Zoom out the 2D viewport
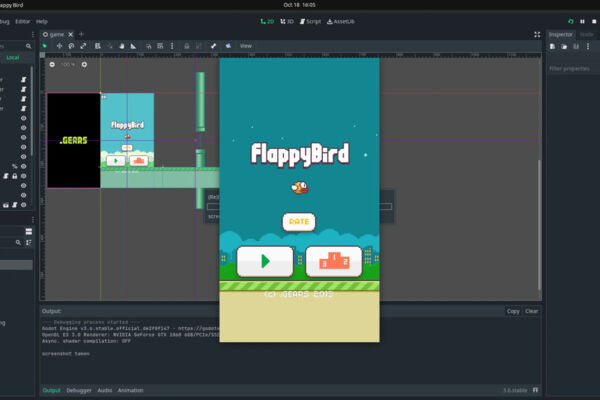 [52, 65]
